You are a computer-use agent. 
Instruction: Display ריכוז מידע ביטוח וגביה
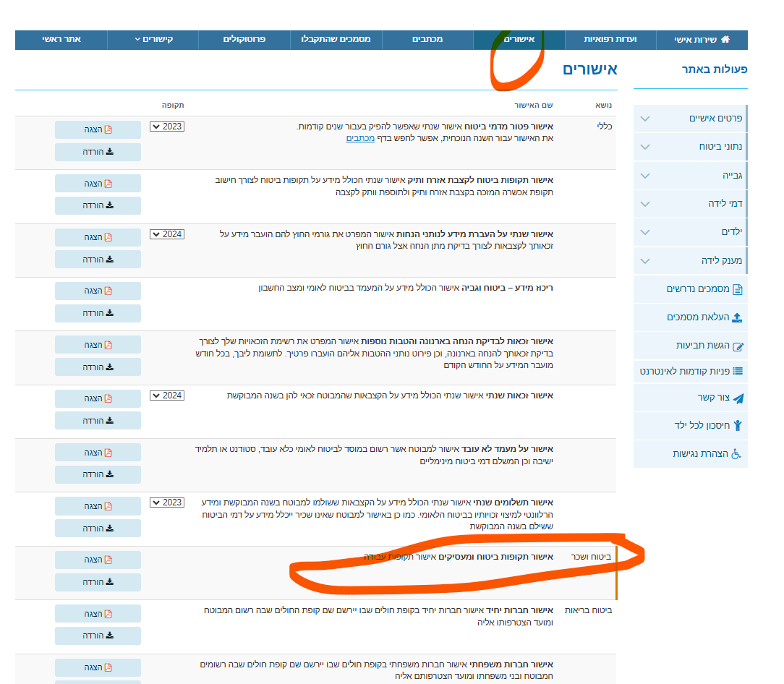98,291
